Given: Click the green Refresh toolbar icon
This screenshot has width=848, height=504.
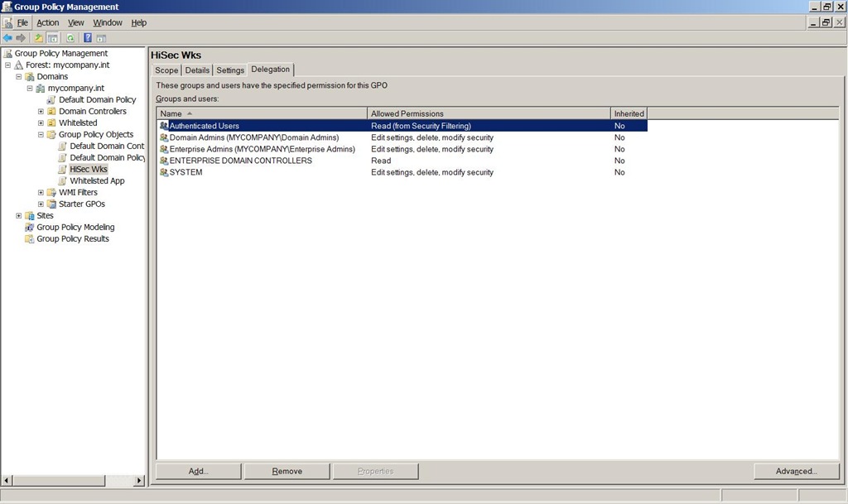Looking at the screenshot, I should tap(70, 38).
